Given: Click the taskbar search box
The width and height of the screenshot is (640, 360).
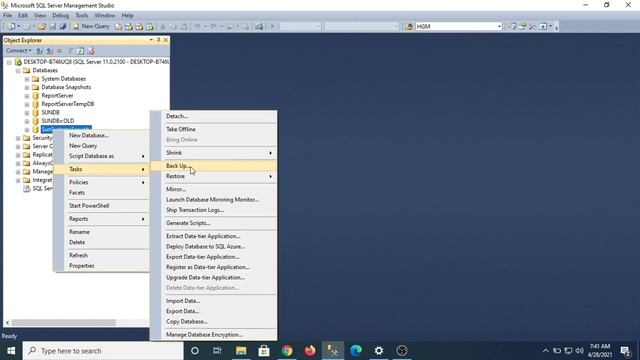Looking at the screenshot, I should tap(103, 351).
